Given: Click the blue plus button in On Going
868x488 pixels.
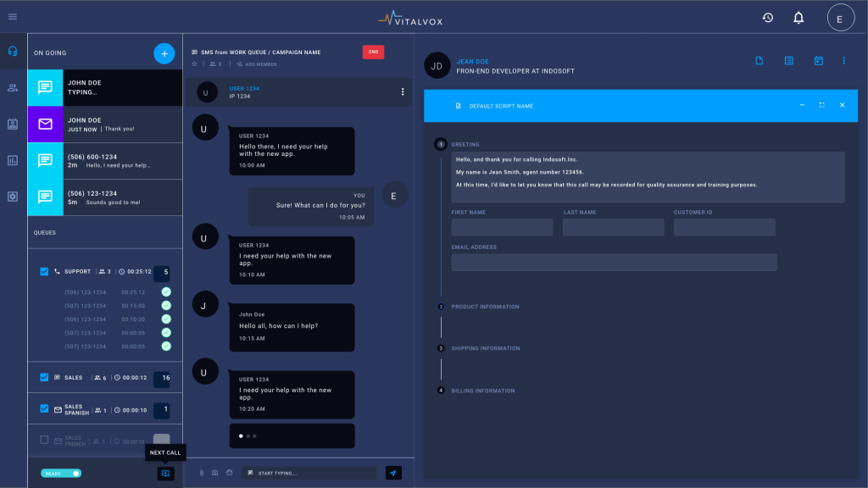Looking at the screenshot, I should pos(164,53).
